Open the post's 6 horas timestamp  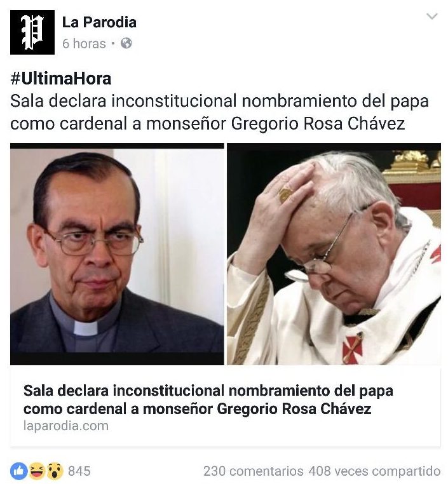[84, 44]
